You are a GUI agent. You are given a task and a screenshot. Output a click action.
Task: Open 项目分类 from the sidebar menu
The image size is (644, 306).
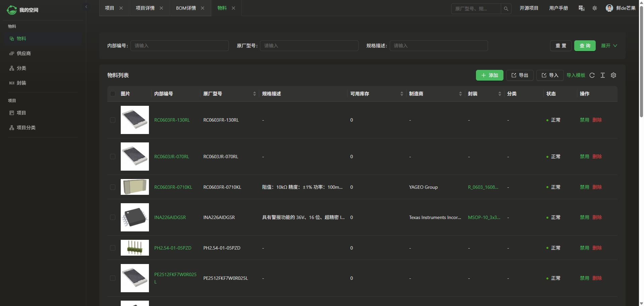click(26, 128)
